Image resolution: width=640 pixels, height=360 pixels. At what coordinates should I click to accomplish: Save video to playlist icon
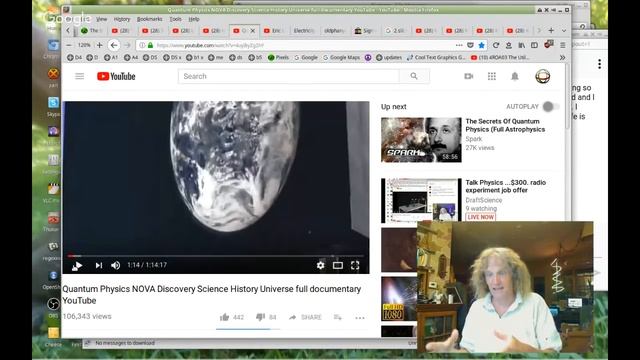click(338, 317)
